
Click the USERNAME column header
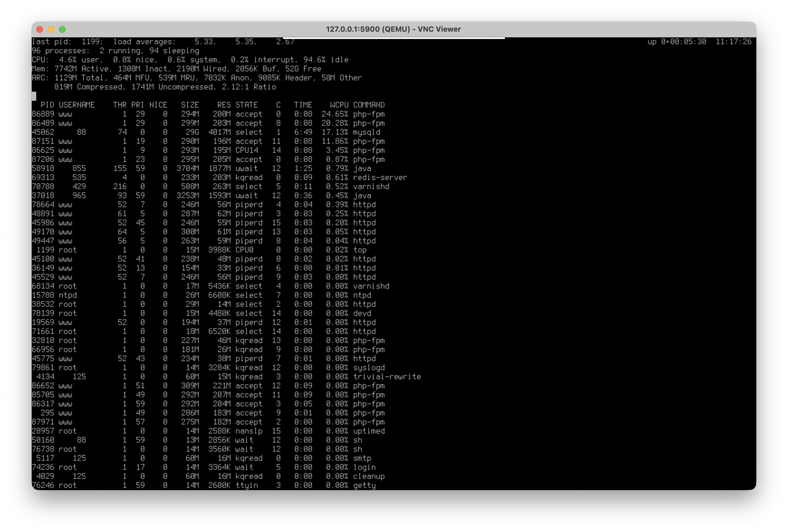(77, 105)
